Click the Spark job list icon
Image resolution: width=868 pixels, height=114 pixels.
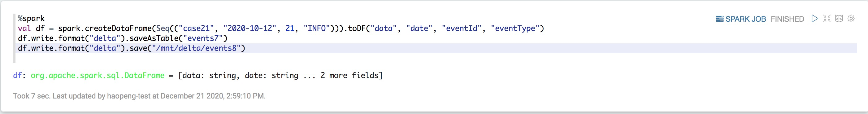[720, 19]
